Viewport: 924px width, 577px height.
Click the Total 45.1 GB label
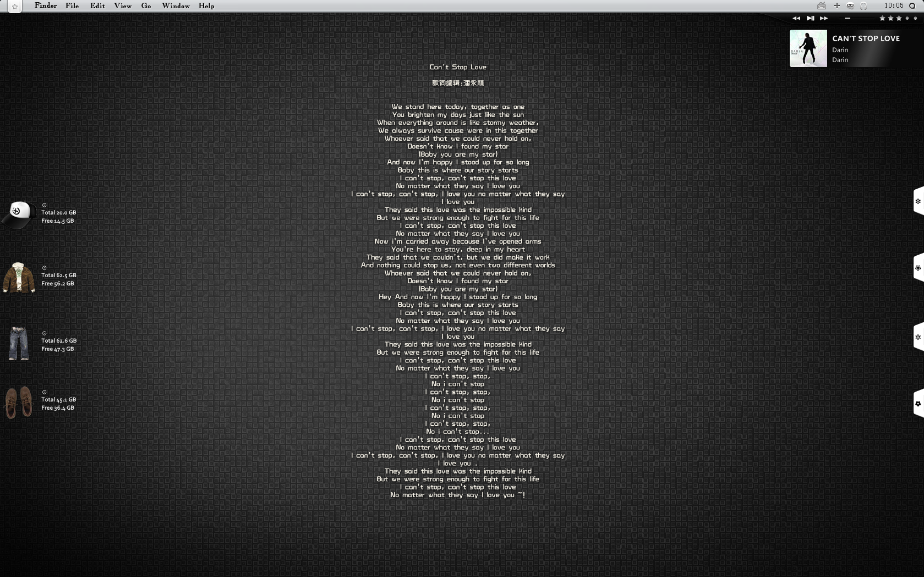(x=59, y=399)
